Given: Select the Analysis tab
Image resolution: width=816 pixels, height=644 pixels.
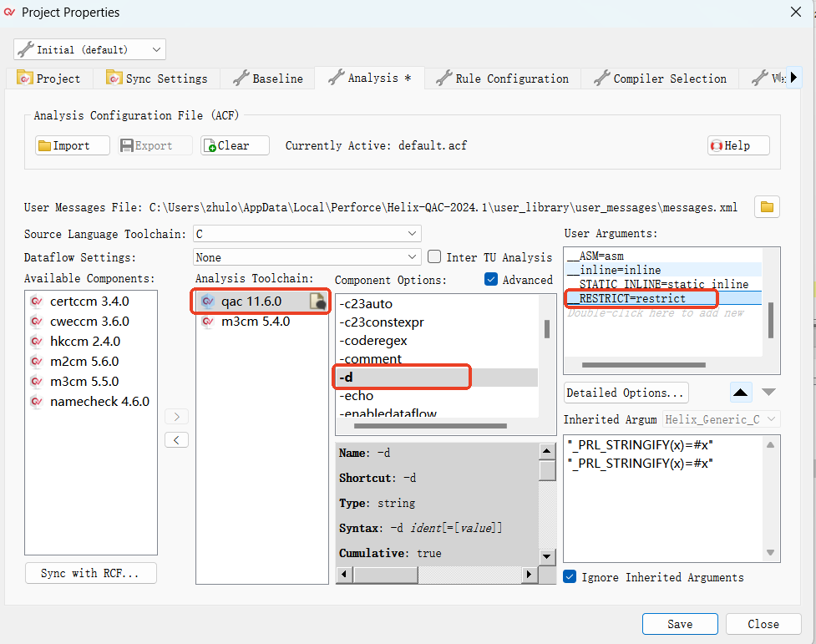Looking at the screenshot, I should click(370, 78).
